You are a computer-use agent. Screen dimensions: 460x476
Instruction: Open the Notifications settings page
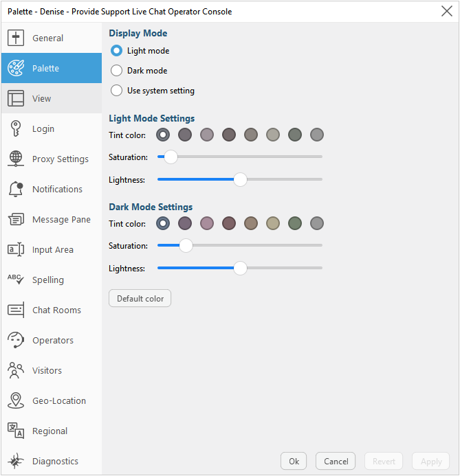coord(52,189)
